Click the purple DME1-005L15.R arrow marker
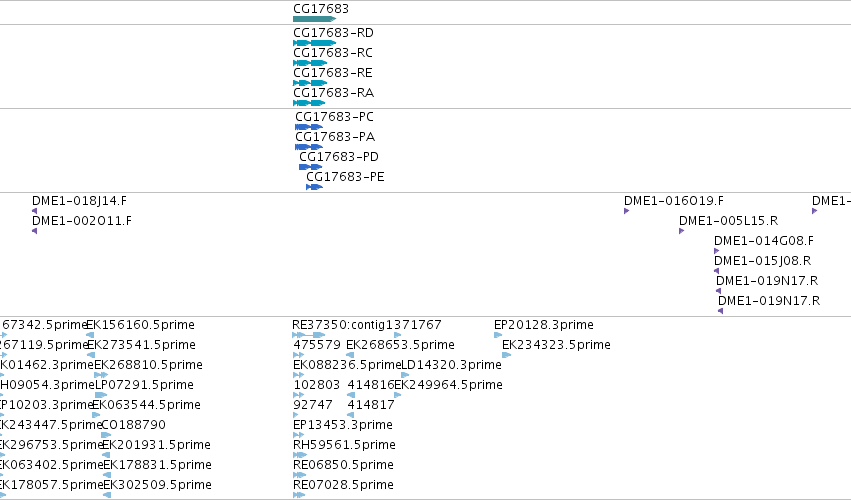Screen dimensions: 851x500 click(x=681, y=231)
